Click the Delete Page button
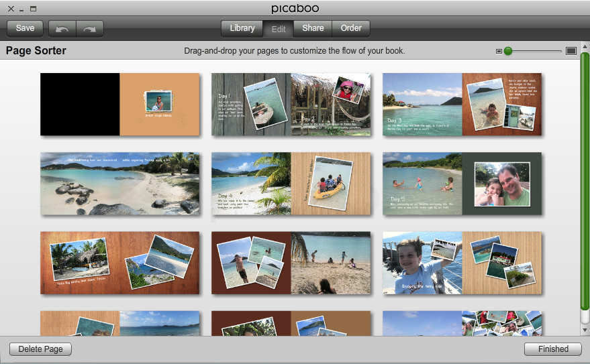Image resolution: width=590 pixels, height=364 pixels. click(40, 349)
